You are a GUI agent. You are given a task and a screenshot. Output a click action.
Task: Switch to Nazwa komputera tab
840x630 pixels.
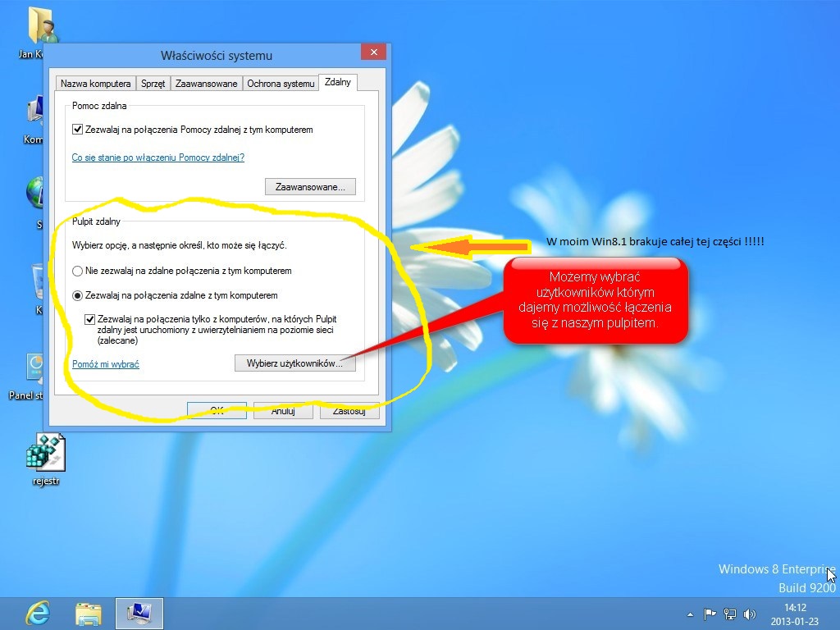click(95, 84)
